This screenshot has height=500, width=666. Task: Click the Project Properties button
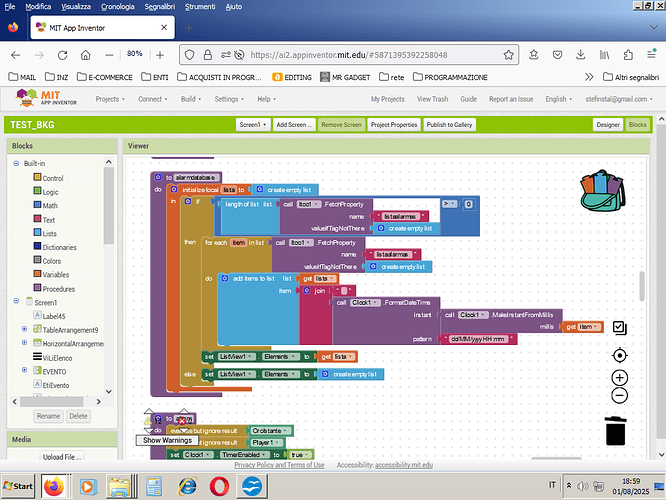click(393, 125)
